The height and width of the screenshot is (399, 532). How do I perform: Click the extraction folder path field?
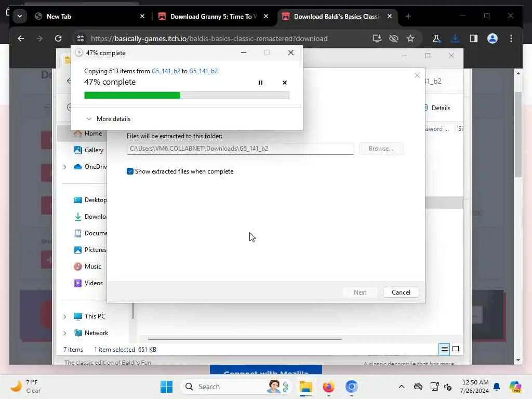pos(240,149)
